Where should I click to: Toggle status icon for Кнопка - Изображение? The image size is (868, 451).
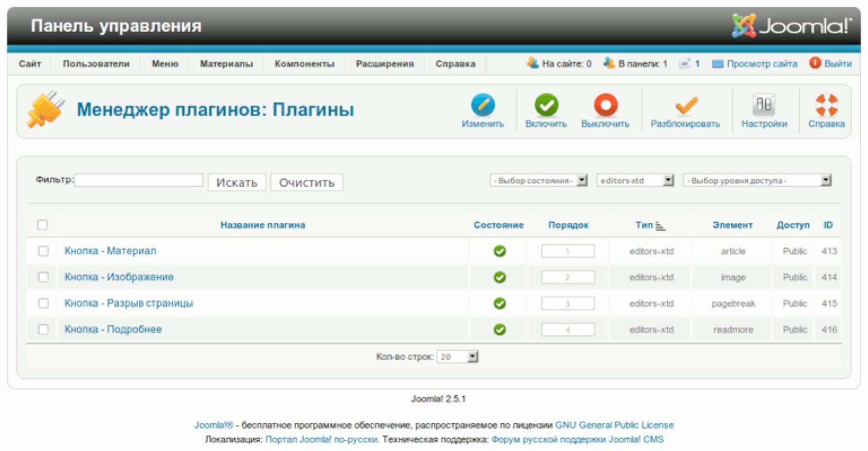pos(499,277)
